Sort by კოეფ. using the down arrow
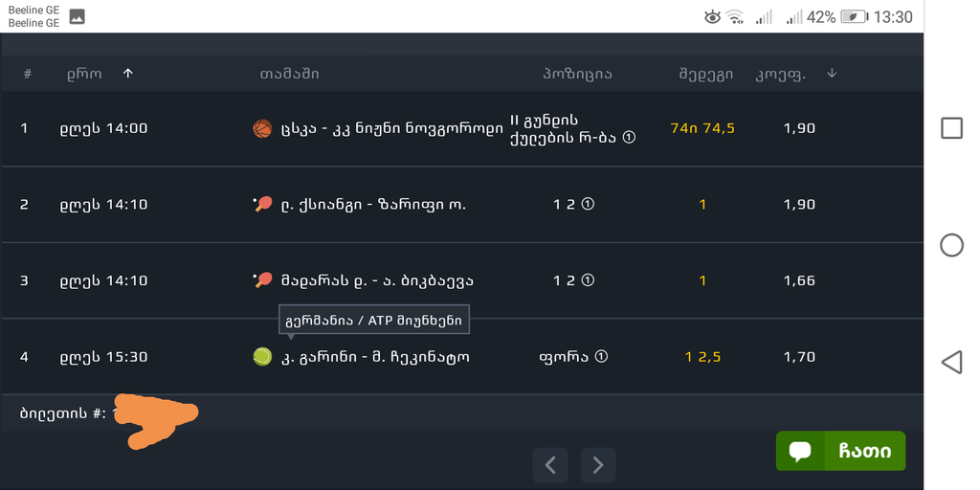Screen dimensions: 980x490 click(x=832, y=73)
